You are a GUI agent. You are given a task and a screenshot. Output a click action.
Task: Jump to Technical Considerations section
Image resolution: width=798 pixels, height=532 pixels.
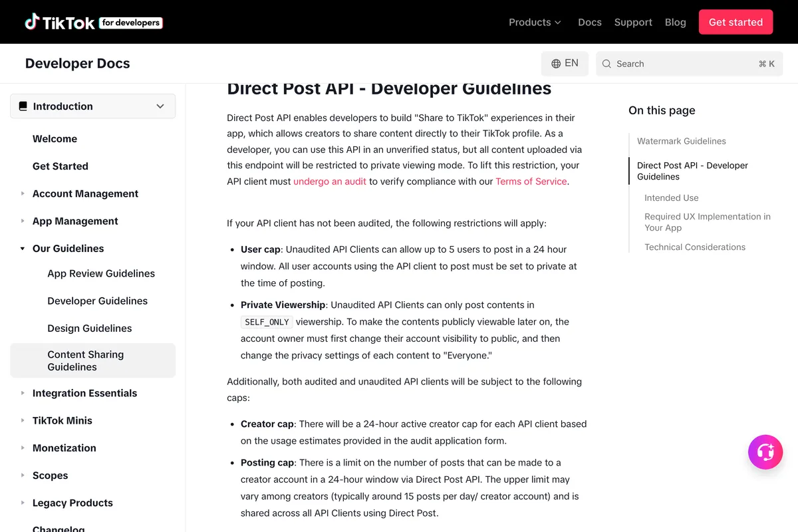click(x=695, y=247)
